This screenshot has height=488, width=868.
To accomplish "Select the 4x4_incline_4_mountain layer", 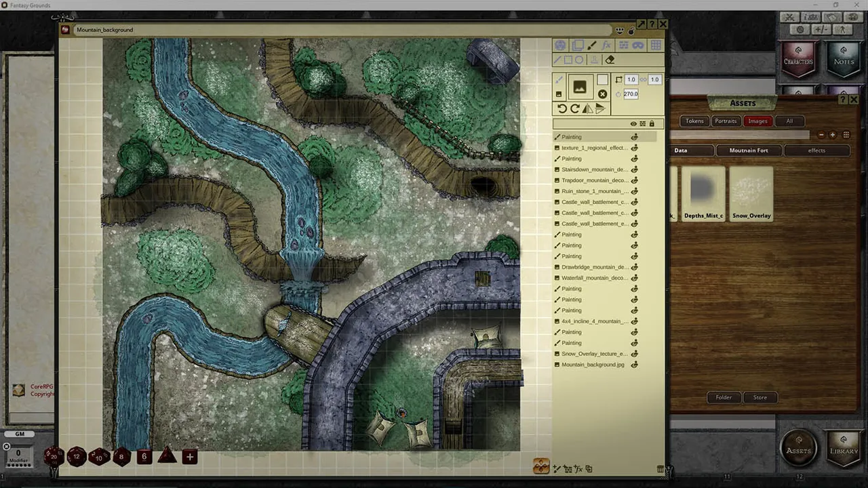I will click(x=595, y=321).
